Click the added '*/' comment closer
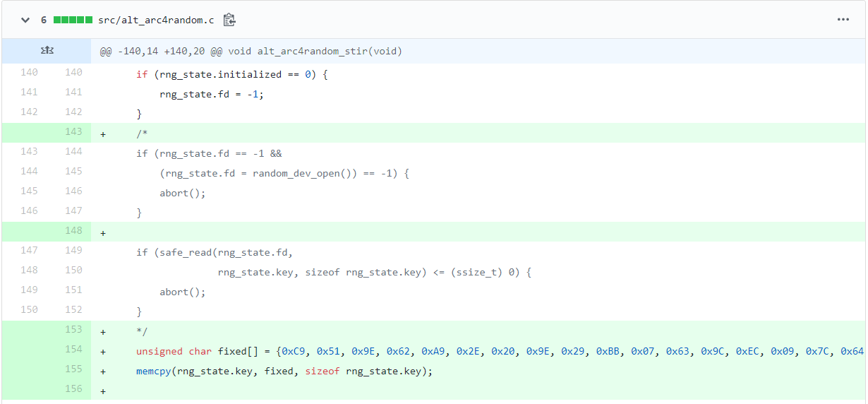 (x=142, y=331)
